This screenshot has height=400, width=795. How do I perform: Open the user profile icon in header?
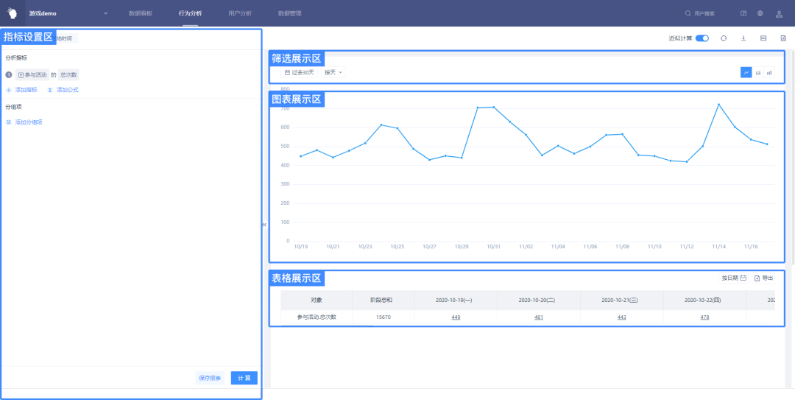779,13
